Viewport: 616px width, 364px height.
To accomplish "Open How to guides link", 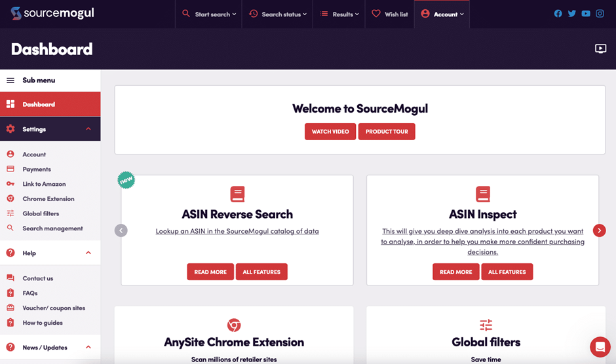I will [x=43, y=323].
